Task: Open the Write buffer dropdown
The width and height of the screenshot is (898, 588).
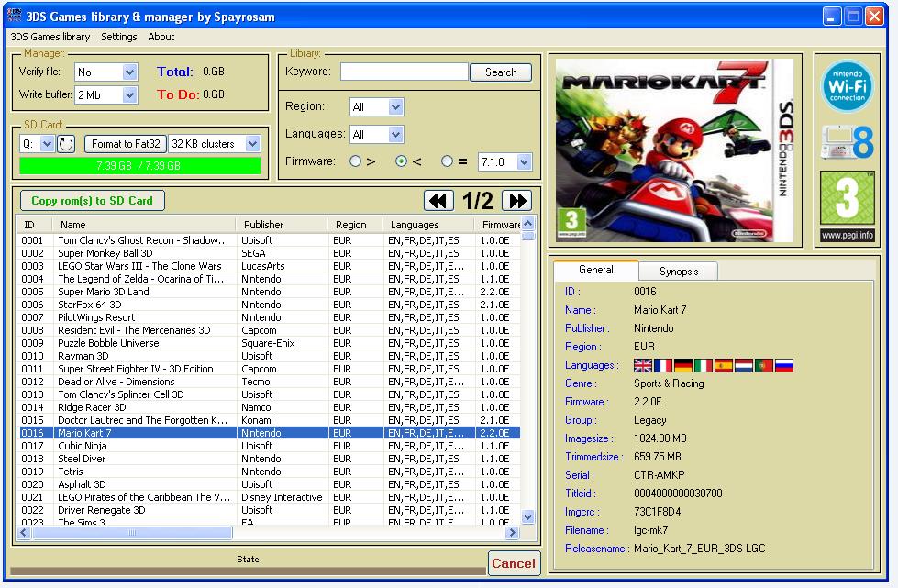Action: [129, 95]
